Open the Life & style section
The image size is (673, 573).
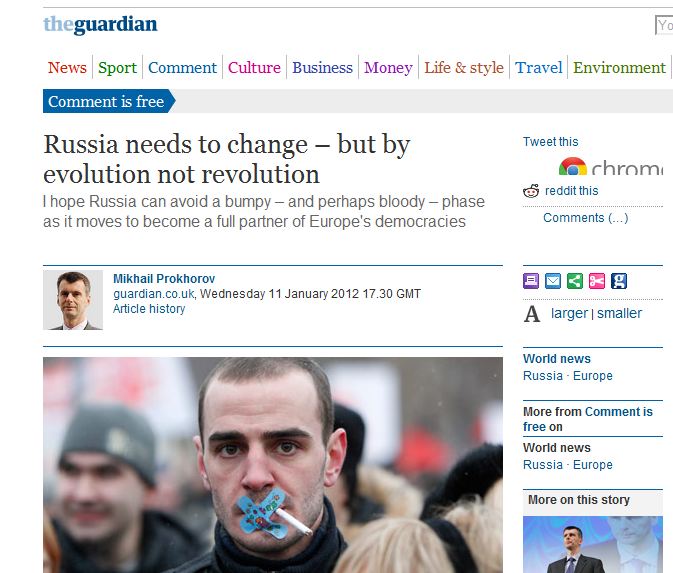(464, 67)
